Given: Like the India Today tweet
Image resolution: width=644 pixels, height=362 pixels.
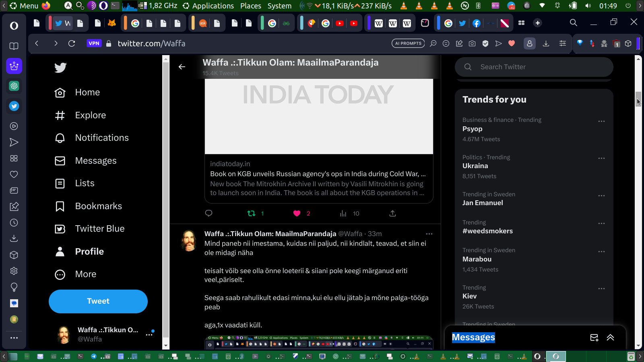Looking at the screenshot, I should click(x=297, y=214).
